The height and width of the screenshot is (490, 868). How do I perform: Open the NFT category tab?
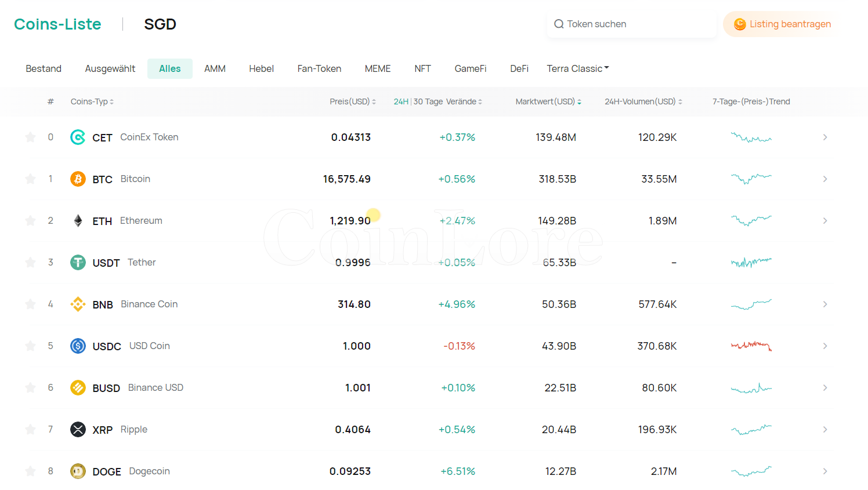422,68
